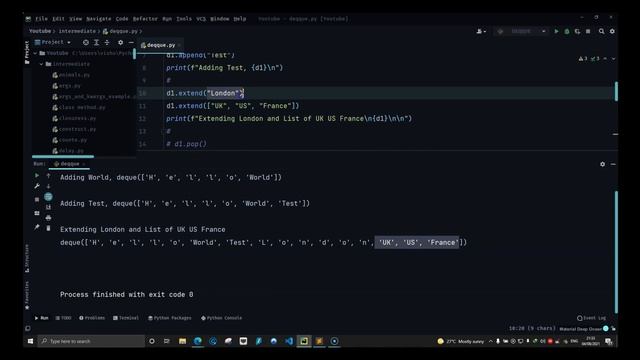Rerun deqque with the Run panel play icon
640x360 pixels.
[37, 175]
